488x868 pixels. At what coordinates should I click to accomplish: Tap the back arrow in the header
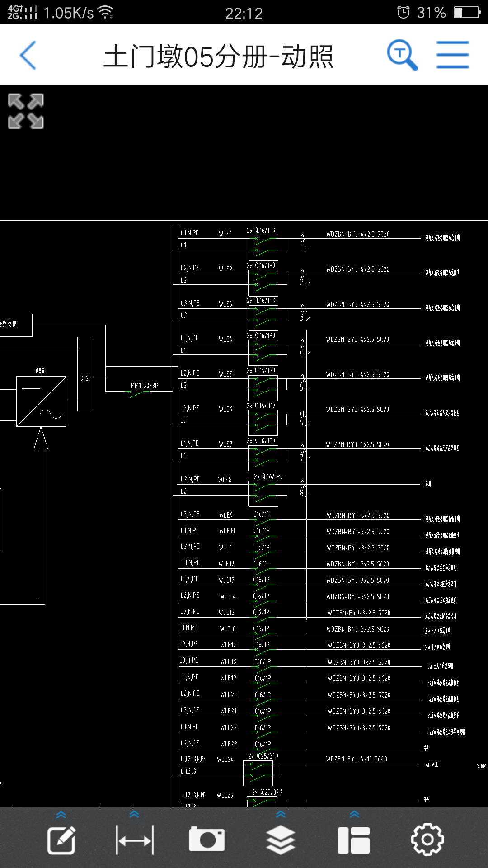[x=28, y=55]
